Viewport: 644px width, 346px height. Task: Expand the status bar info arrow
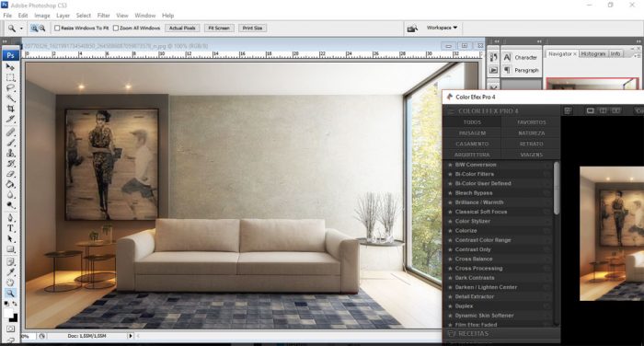tap(131, 336)
